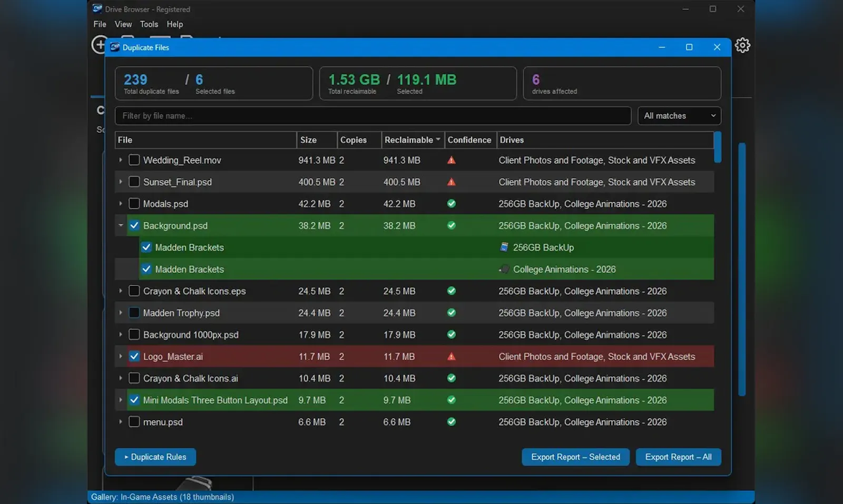
Task: Click the warning icon on Sunset_Final.psd row
Action: pos(452,182)
